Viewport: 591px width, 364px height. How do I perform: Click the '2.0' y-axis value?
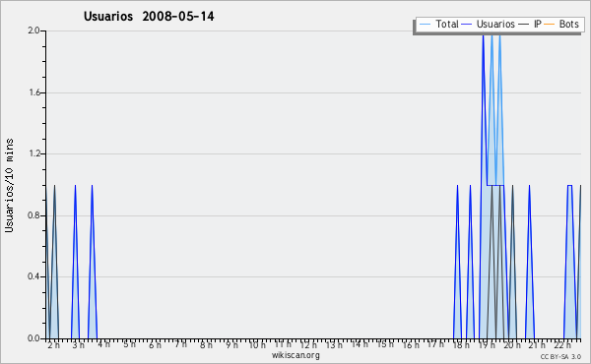(33, 30)
